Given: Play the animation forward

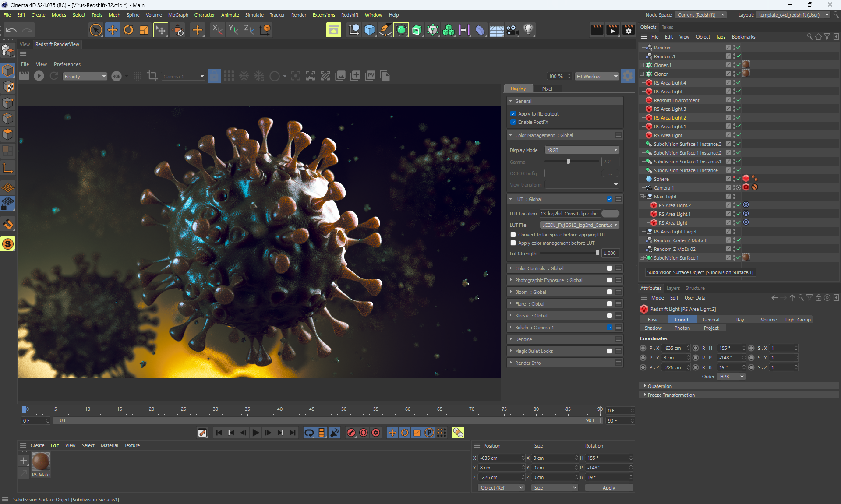Looking at the screenshot, I should [256, 433].
